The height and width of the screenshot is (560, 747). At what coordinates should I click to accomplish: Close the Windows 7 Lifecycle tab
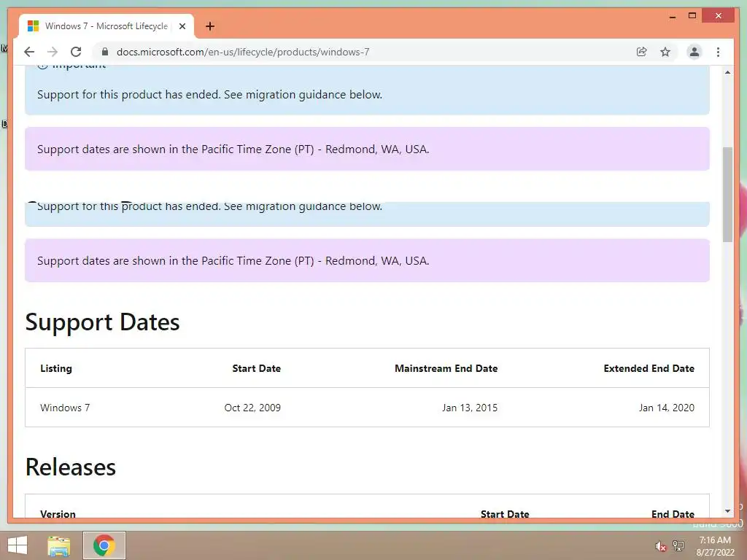(x=182, y=26)
